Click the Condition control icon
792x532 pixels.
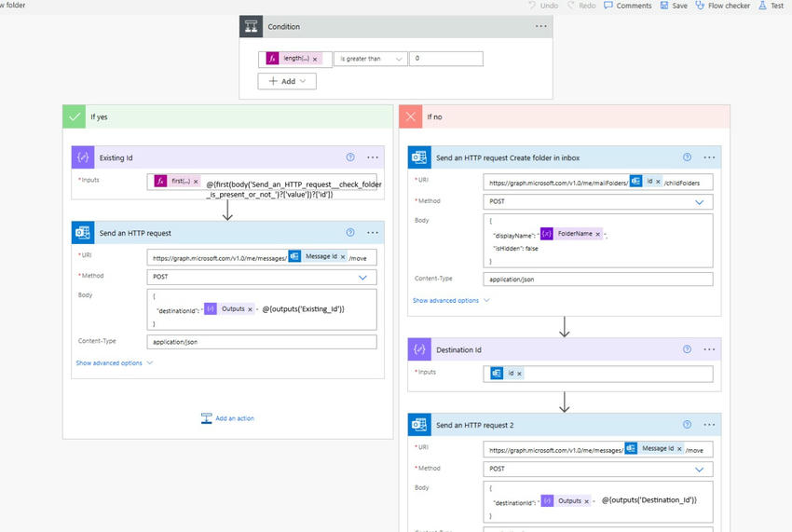(251, 26)
